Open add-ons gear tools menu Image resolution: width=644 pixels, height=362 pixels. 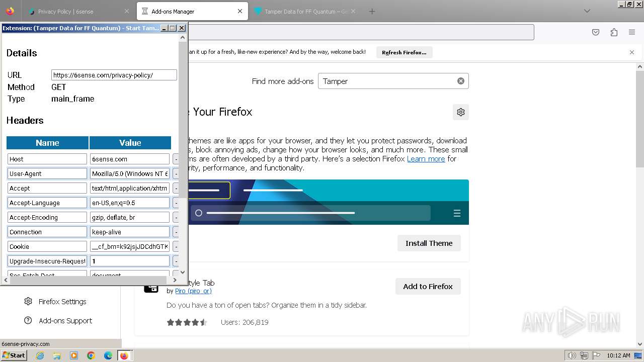[461, 112]
